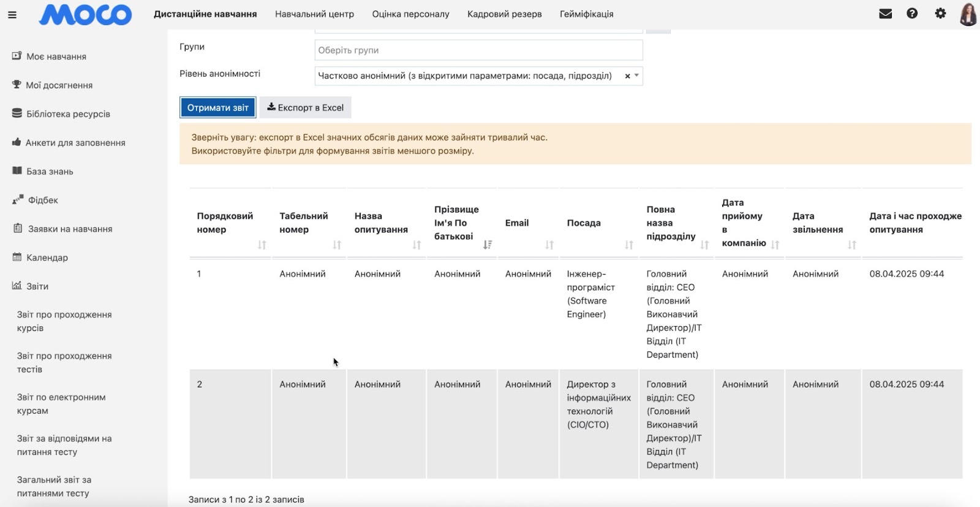Open Гейміфікація top menu
980x507 pixels.
[586, 14]
